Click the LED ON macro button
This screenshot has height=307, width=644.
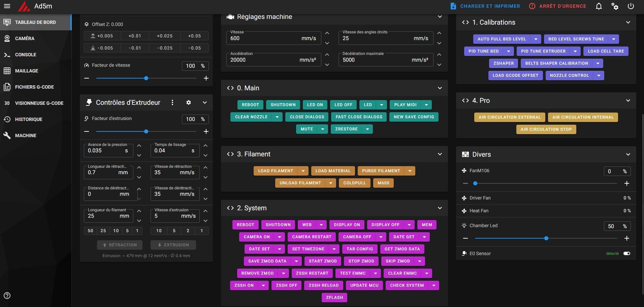[315, 105]
